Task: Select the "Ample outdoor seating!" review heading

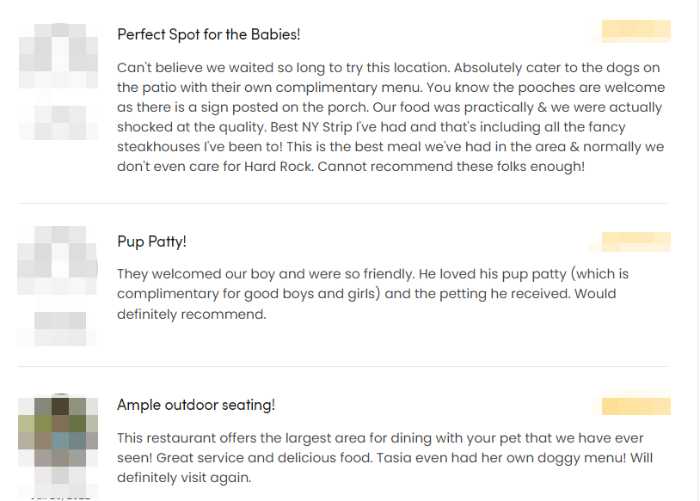Action: (x=196, y=405)
